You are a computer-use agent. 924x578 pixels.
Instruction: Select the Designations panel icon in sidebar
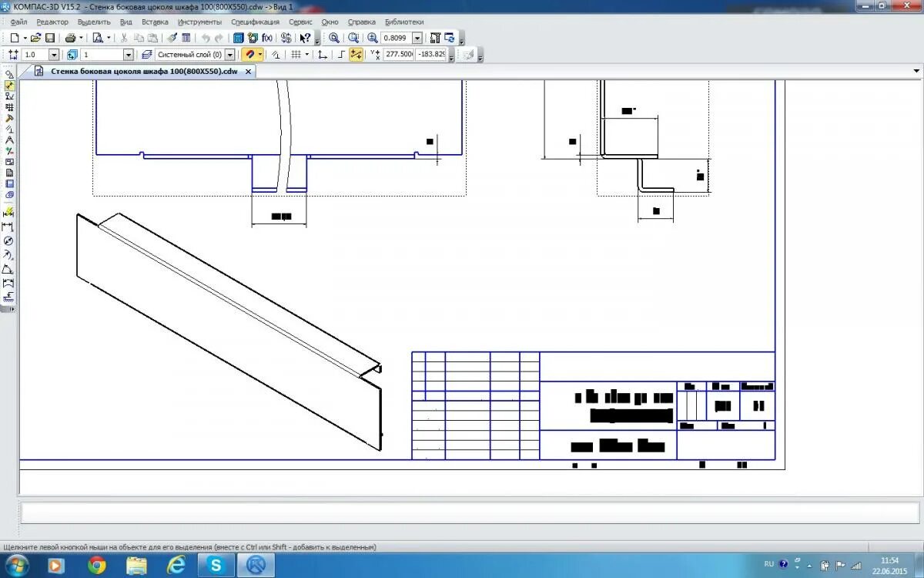point(9,96)
